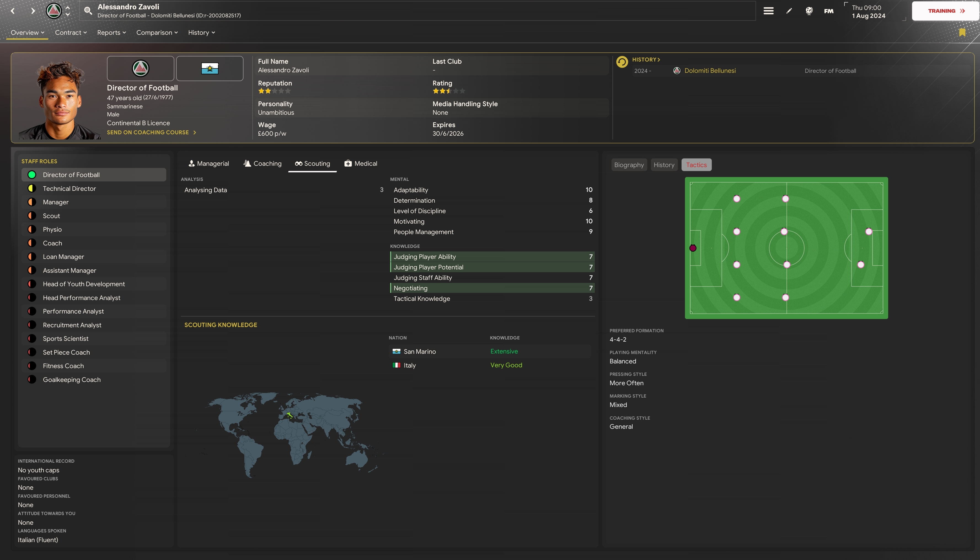This screenshot has height=560, width=980.
Task: Select the Goalkeeping Coach staff role
Action: coord(71,380)
